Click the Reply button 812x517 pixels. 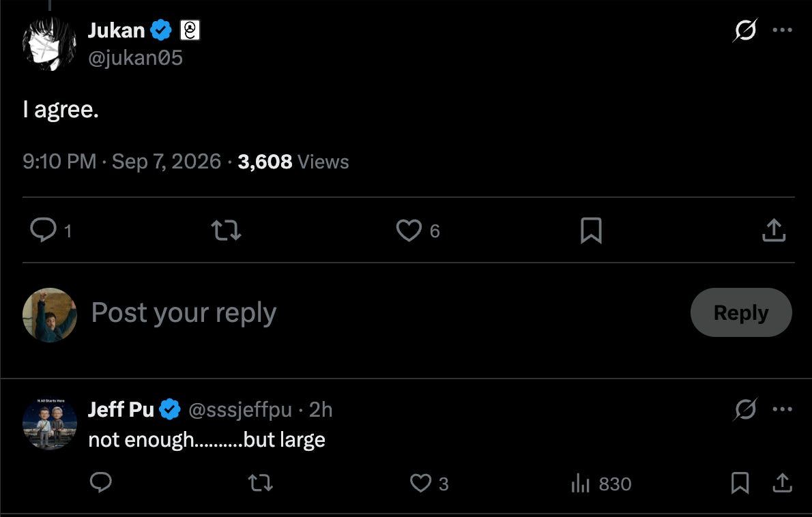tap(741, 312)
